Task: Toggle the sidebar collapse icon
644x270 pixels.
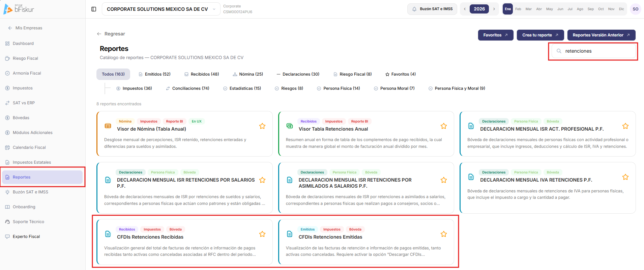Action: pyautogui.click(x=94, y=9)
